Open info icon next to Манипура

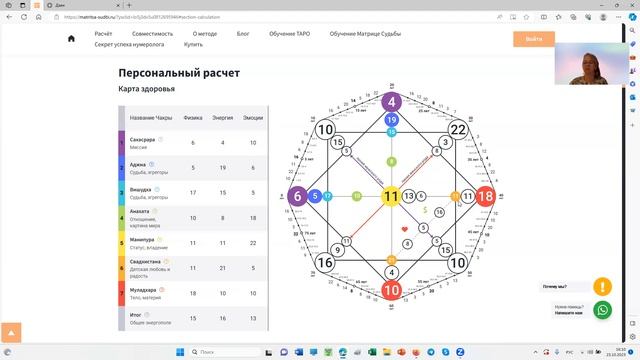click(x=160, y=240)
